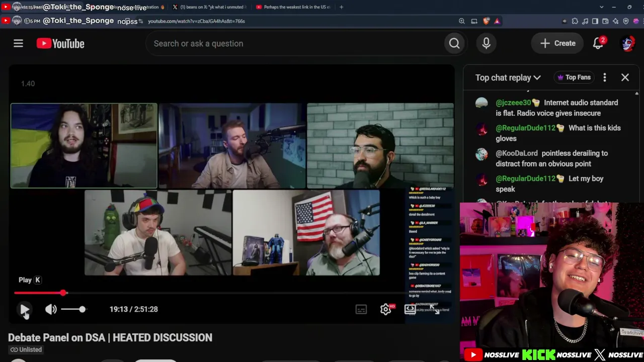The height and width of the screenshot is (362, 644).
Task: Click the @KooDaLord chat avatar
Action: coord(481,154)
